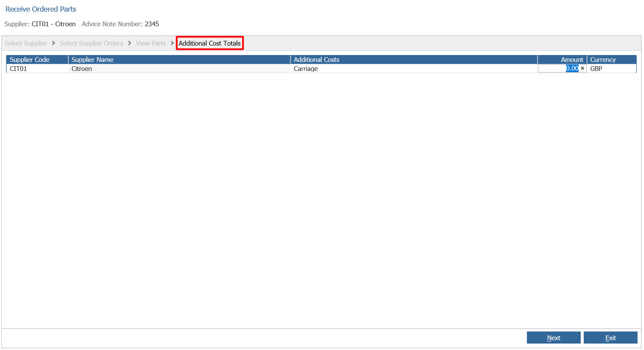Click the Carriage Amount input field
The height and width of the screenshot is (350, 644).
(x=559, y=68)
